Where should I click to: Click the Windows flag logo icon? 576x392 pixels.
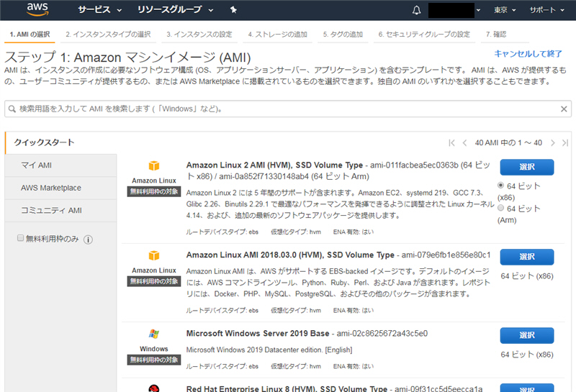point(154,334)
